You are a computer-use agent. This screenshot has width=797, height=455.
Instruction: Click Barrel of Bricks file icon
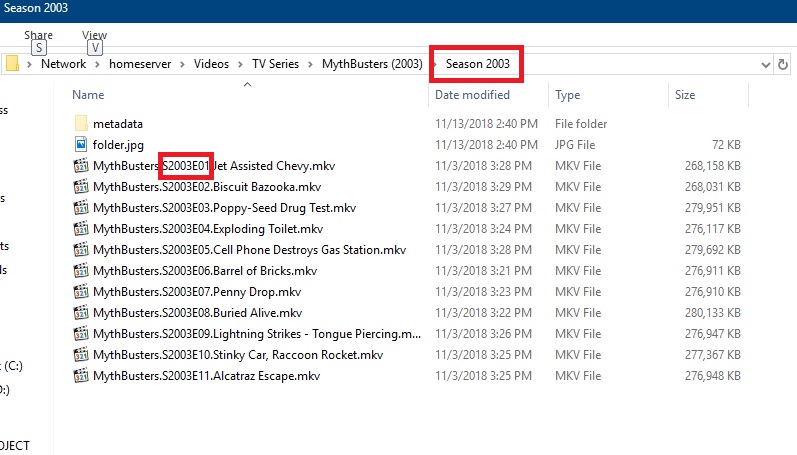81,270
